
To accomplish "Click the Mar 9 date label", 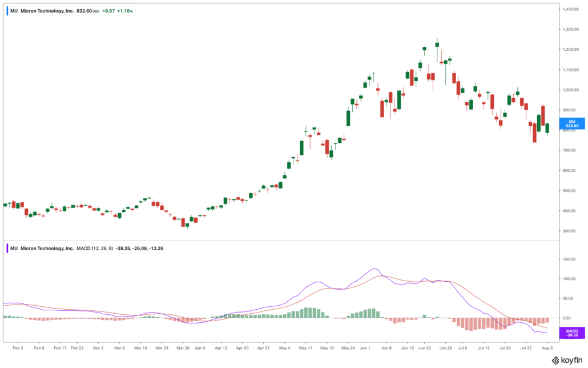I will click(119, 348).
